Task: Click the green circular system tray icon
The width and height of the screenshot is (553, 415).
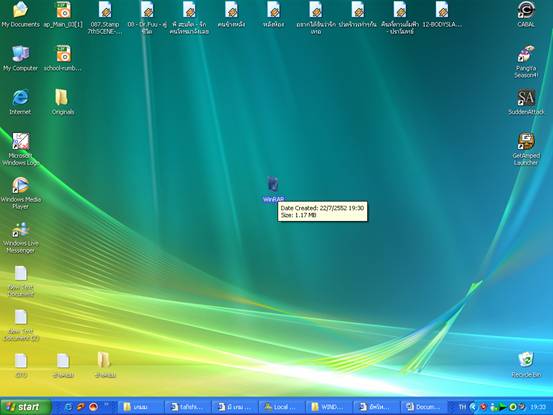Action: coord(513,407)
